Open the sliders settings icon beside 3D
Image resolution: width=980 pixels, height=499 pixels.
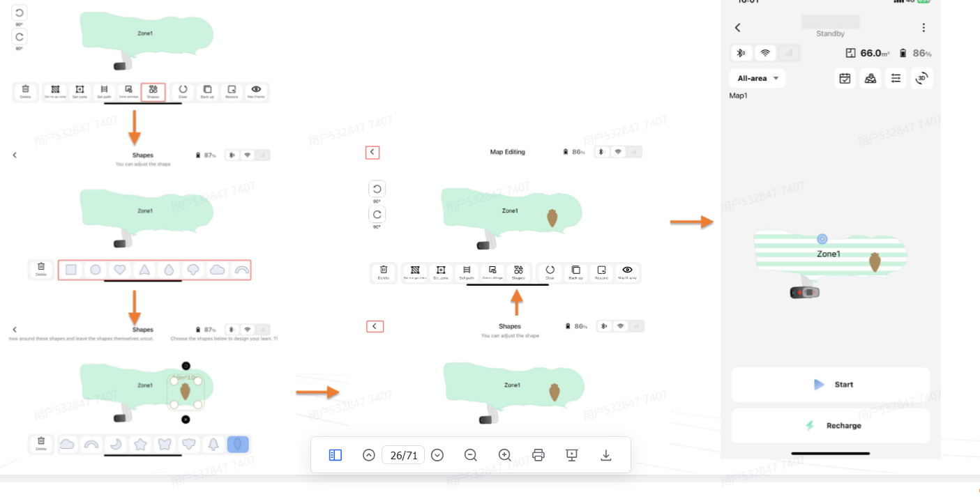896,78
